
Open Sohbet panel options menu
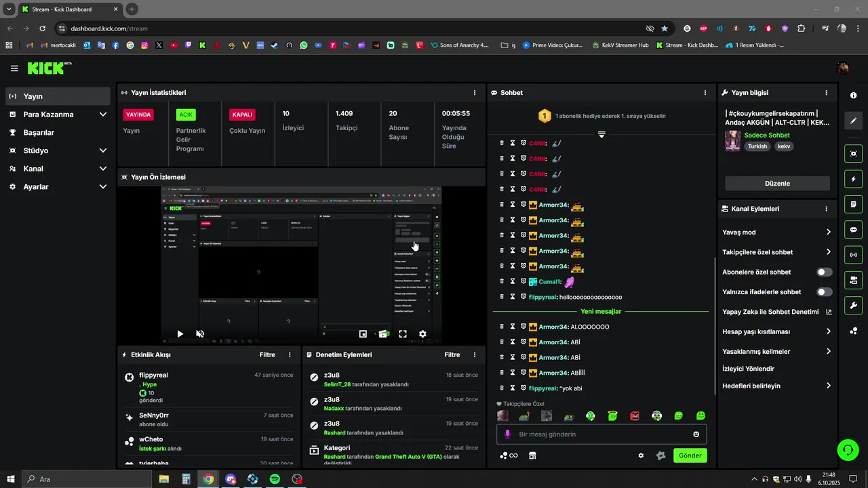(705, 92)
